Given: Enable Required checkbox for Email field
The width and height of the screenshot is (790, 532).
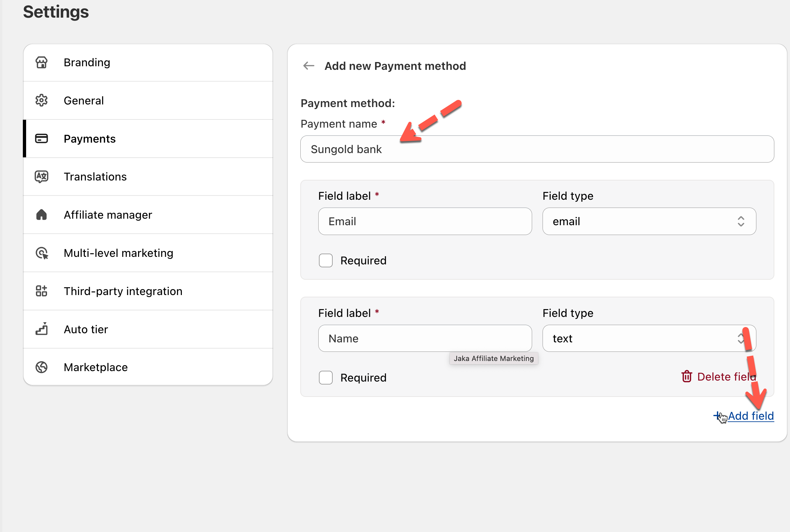Looking at the screenshot, I should tap(325, 260).
